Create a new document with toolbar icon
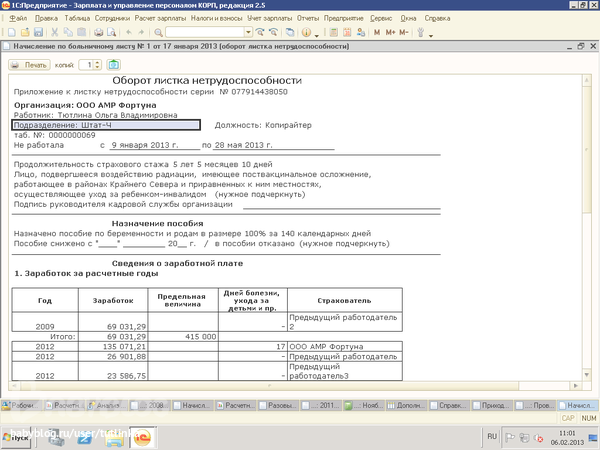Image resolution: width=600 pixels, height=450 pixels. [10, 33]
